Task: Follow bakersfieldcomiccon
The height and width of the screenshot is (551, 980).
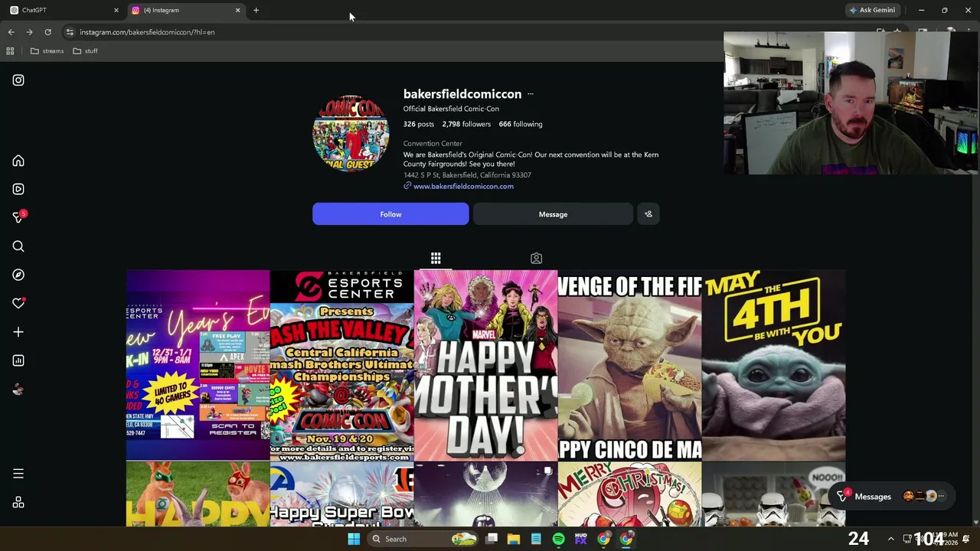Action: [390, 214]
